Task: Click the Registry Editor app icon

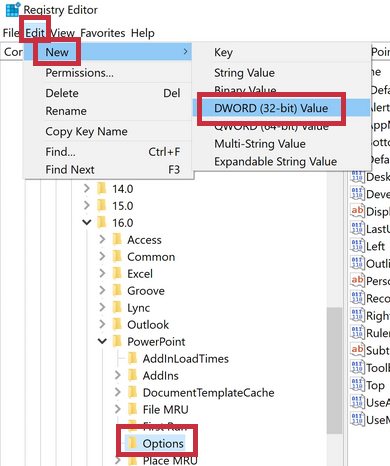Action: coord(13,9)
